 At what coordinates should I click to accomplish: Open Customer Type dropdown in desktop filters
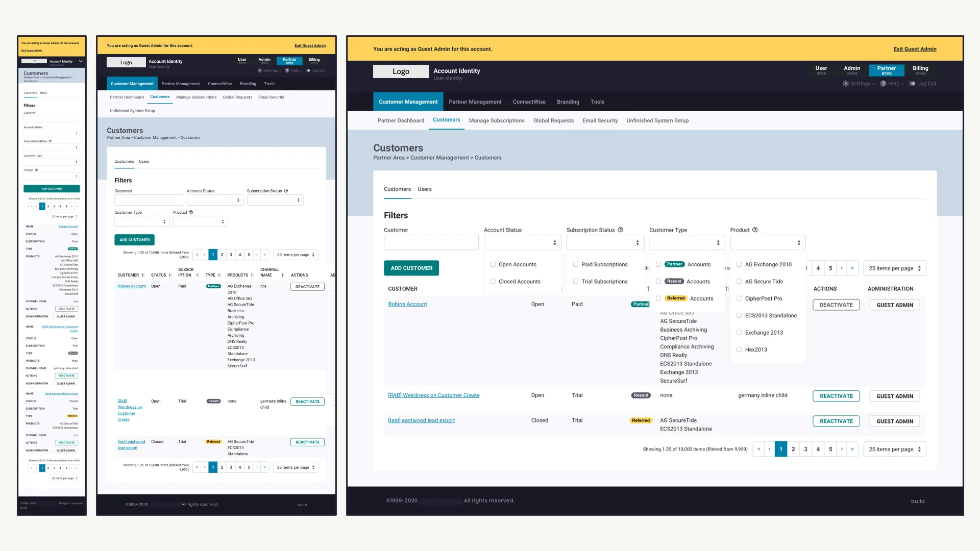(687, 243)
